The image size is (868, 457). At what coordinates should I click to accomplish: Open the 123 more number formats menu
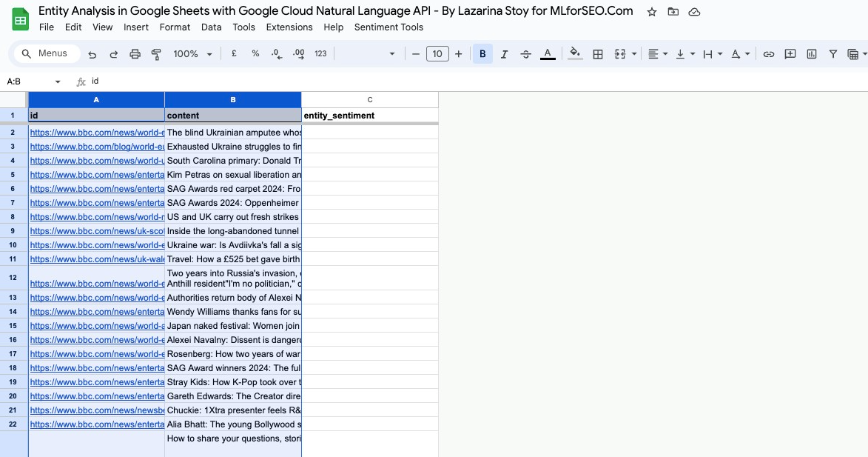320,54
